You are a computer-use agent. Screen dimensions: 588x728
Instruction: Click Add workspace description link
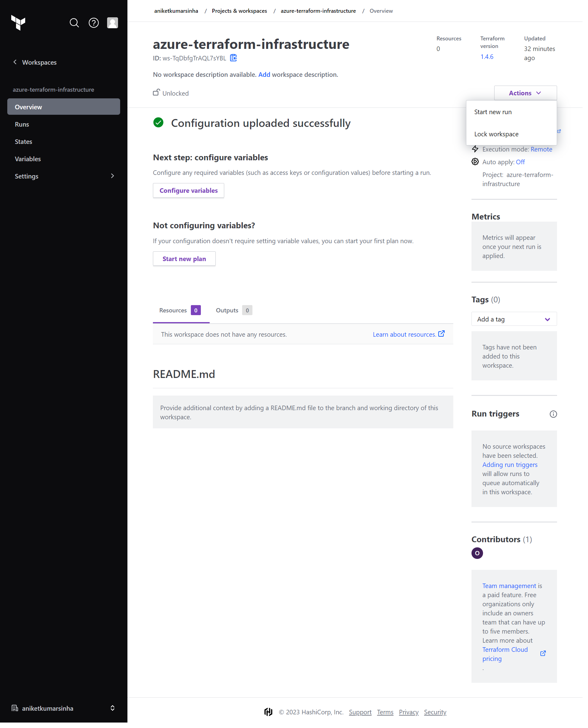(267, 75)
